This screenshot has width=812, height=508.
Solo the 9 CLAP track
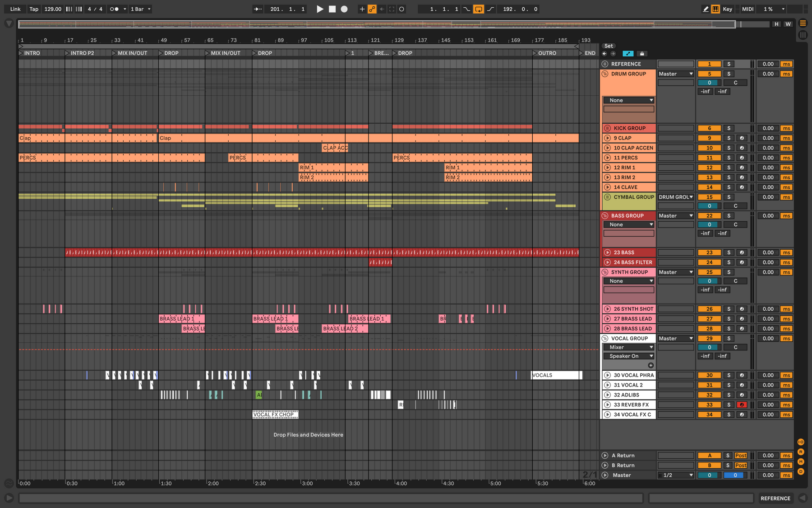click(x=729, y=138)
